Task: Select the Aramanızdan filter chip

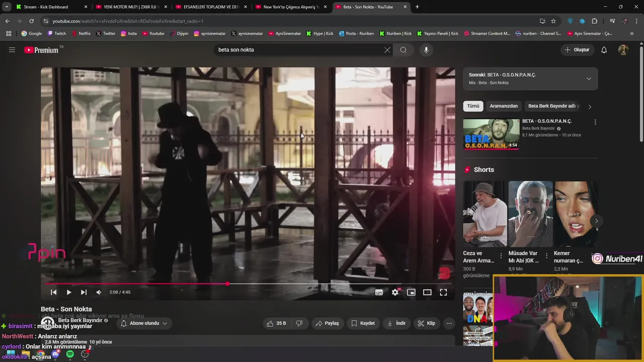Action: (x=504, y=106)
